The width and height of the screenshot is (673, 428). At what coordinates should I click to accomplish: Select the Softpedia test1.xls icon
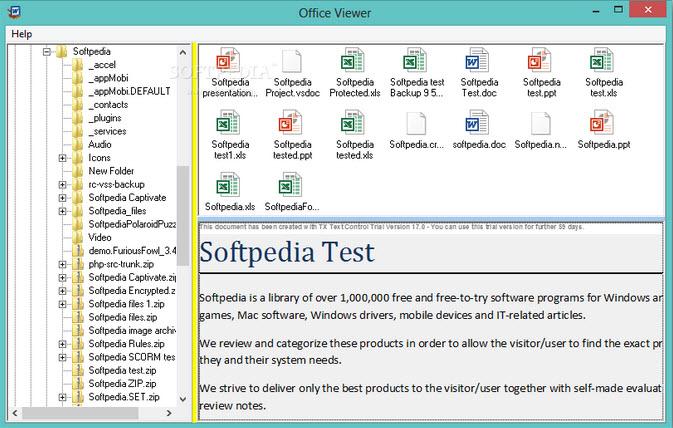(x=227, y=122)
